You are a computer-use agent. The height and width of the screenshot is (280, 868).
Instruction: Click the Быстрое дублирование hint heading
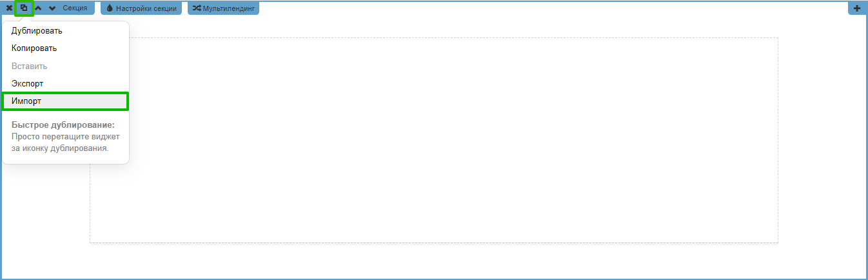(x=63, y=125)
